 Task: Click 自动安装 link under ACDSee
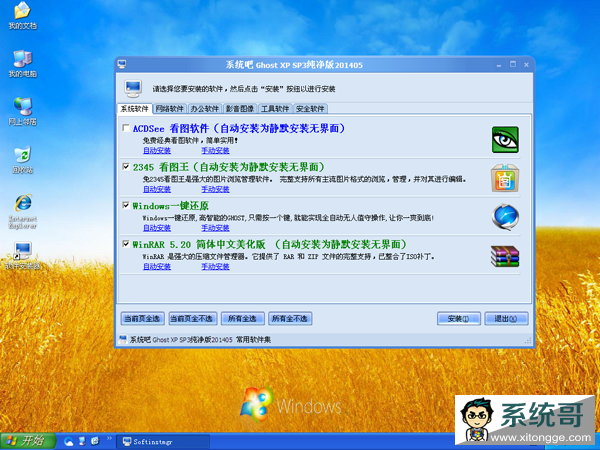click(157, 150)
